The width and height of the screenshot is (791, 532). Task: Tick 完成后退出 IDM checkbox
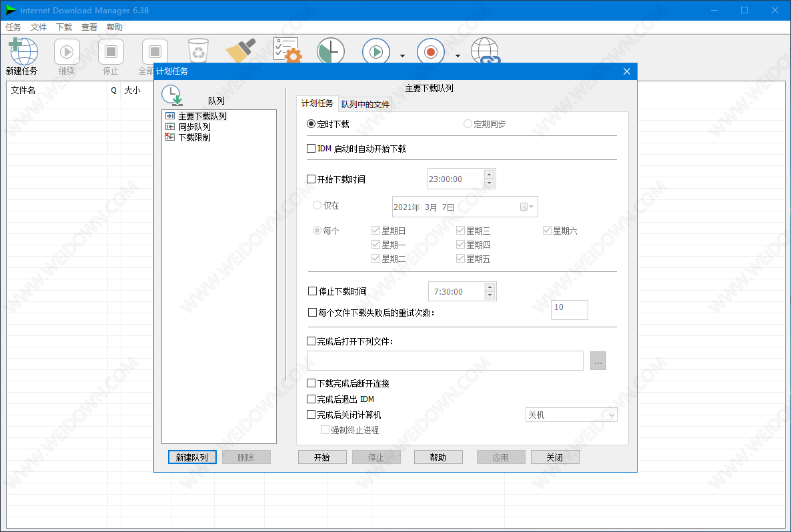(x=311, y=399)
